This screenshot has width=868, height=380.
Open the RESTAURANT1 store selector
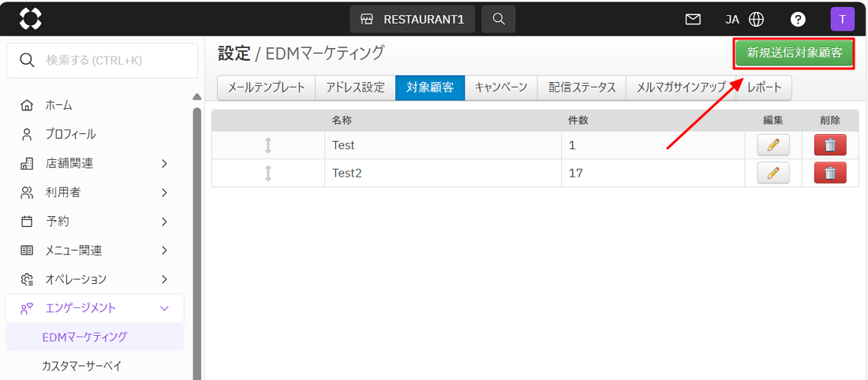[x=413, y=19]
